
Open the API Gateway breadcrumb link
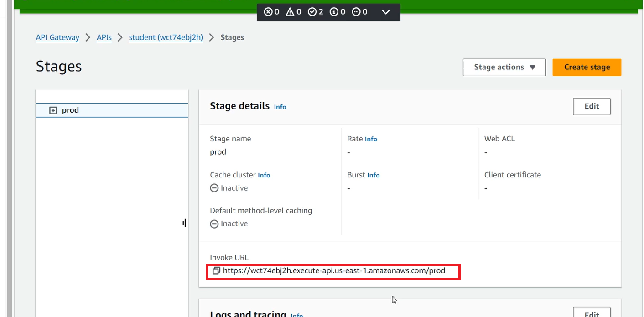coord(57,37)
